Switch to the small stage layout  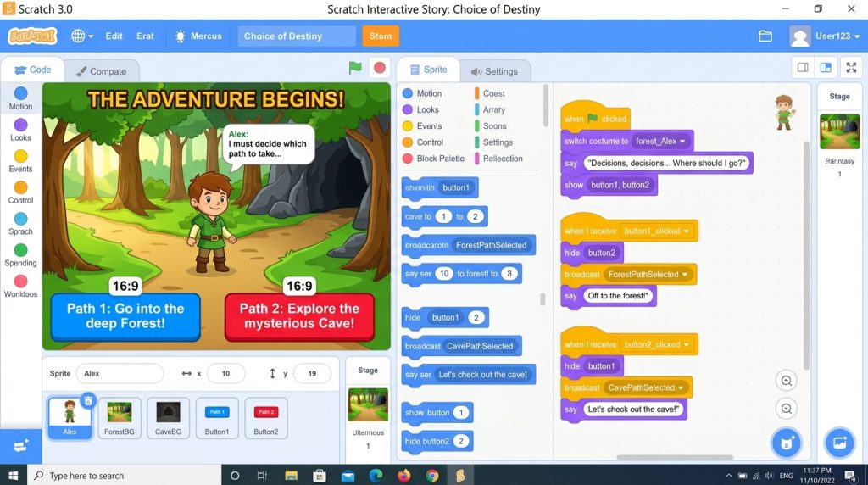pyautogui.click(x=803, y=68)
